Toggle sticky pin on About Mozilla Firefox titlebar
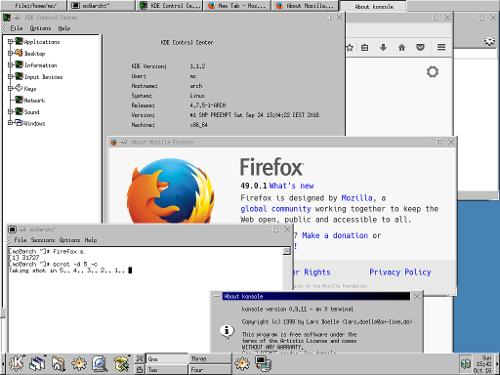 [x=124, y=142]
